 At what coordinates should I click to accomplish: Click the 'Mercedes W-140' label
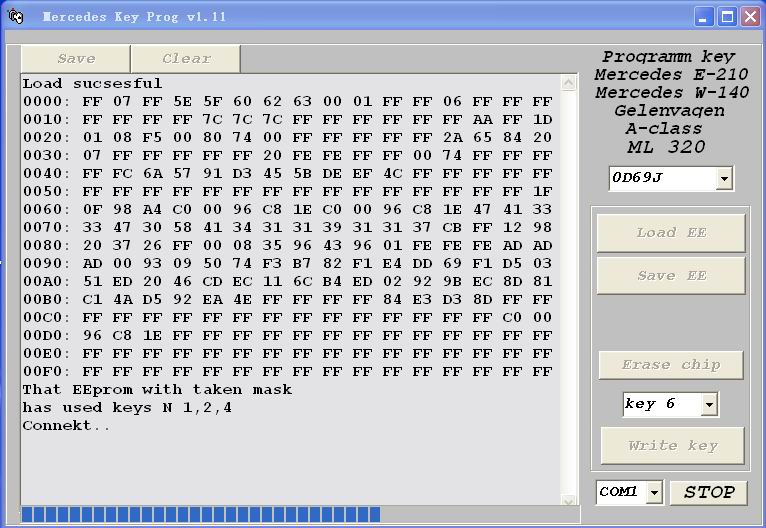[x=672, y=92]
